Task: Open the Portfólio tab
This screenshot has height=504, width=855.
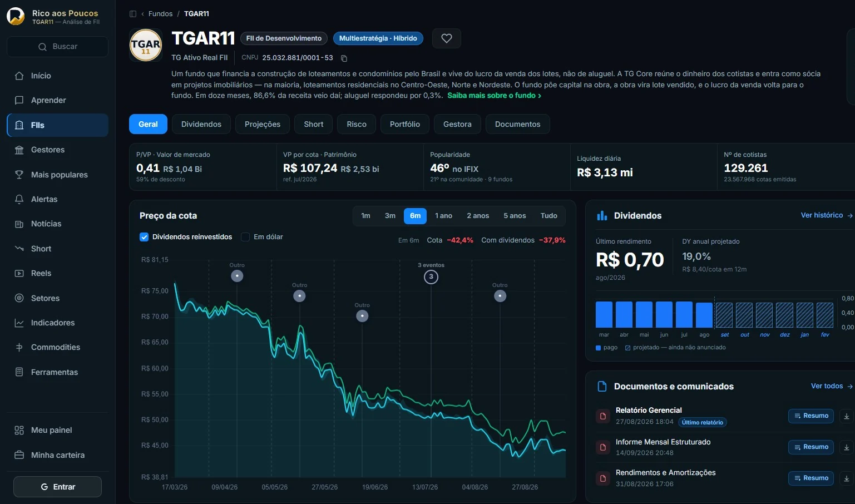Action: click(405, 124)
